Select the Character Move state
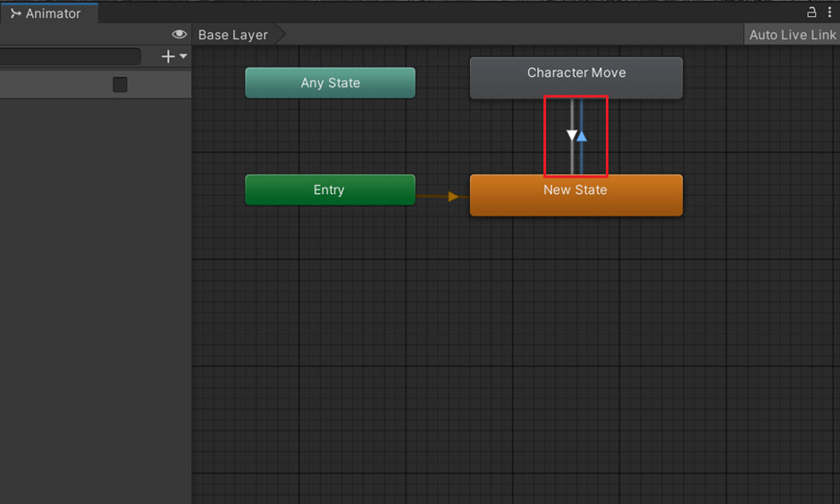Viewport: 840px width, 504px height. (576, 79)
